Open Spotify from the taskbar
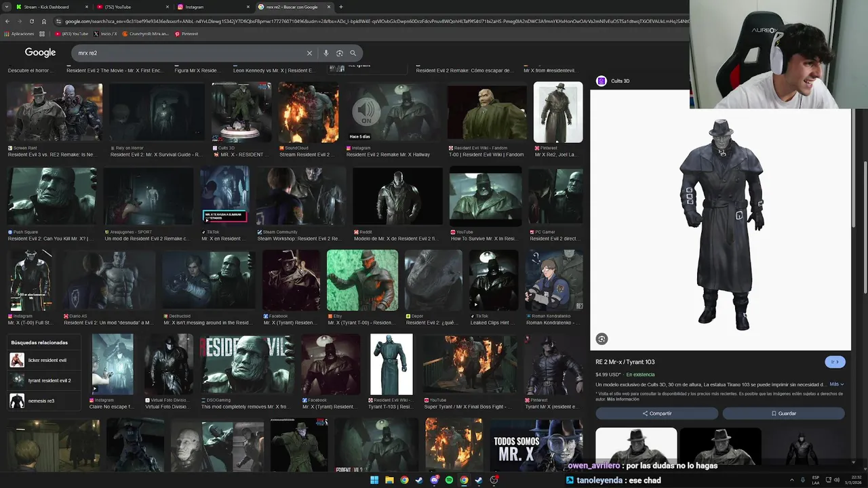This screenshot has width=868, height=488. coord(449,480)
